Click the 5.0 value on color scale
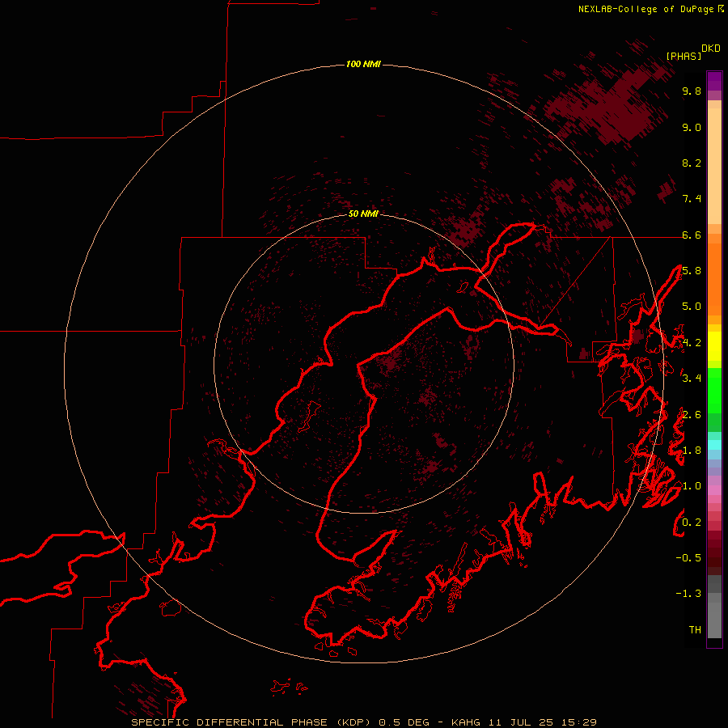Screen dimensions: 728x728 pyautogui.click(x=692, y=307)
